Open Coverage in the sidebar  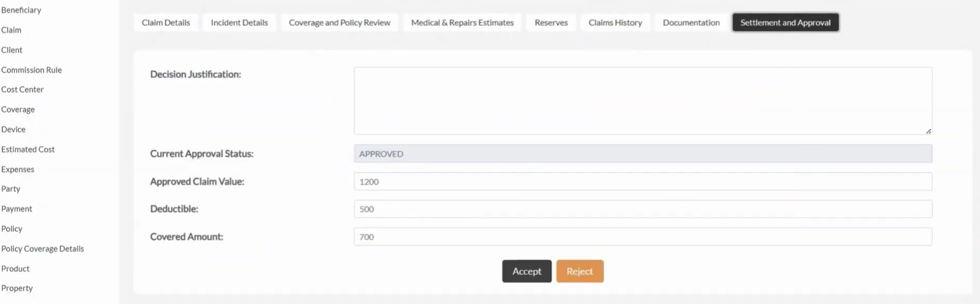[x=18, y=109]
